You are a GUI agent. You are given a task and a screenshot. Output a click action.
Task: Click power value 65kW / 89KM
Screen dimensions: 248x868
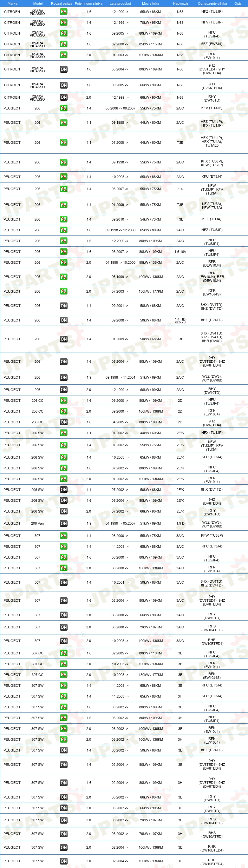tap(150, 230)
